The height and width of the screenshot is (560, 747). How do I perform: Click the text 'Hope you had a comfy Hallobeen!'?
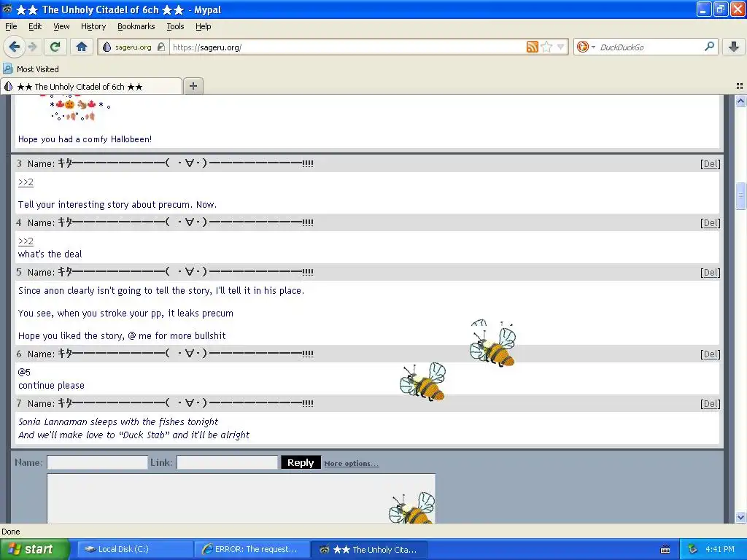[85, 139]
